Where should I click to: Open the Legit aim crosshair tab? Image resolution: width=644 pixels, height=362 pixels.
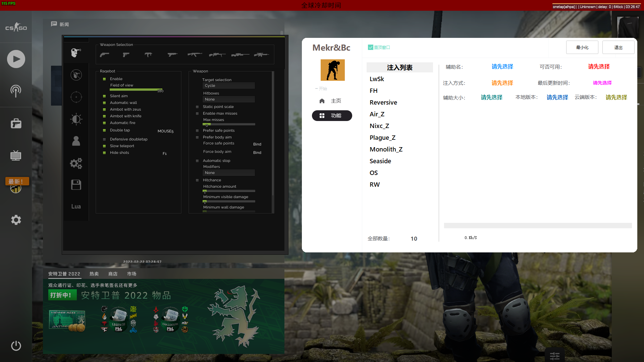76,97
